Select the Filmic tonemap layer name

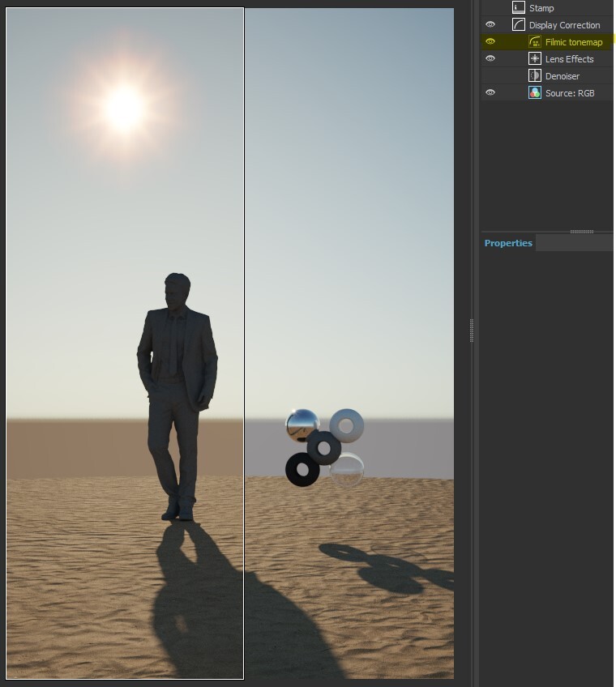[574, 42]
